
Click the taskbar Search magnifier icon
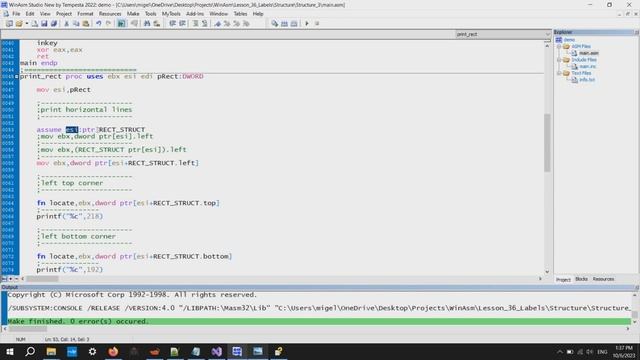coord(30,351)
